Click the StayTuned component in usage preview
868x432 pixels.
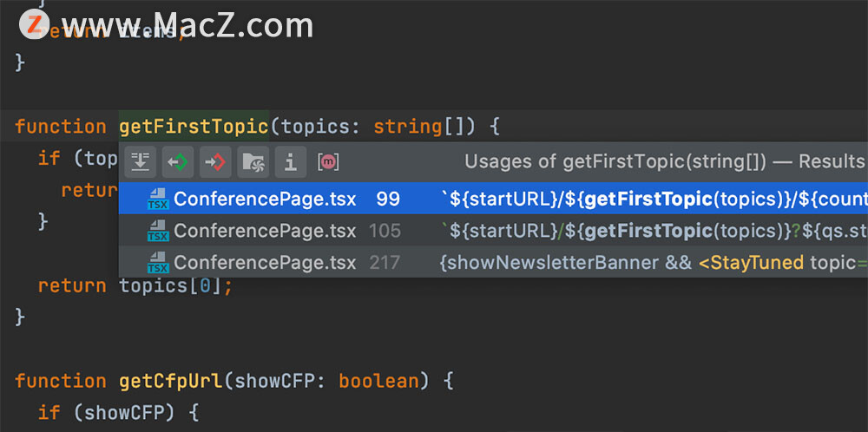coord(751,263)
